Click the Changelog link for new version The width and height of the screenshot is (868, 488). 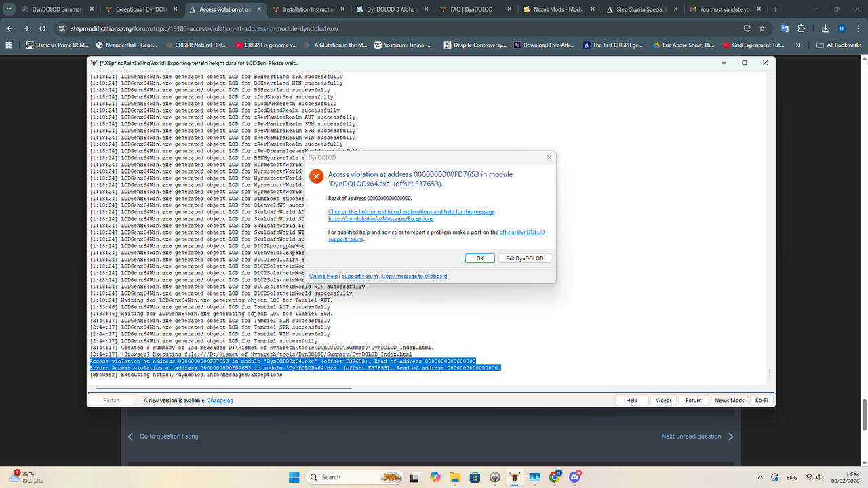(220, 401)
